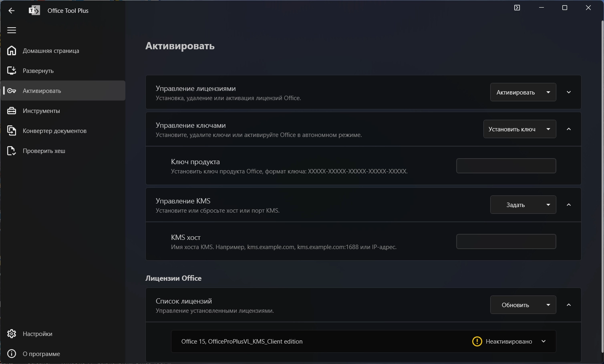604x364 pixels.
Task: Open the command box icon in title bar
Action: coord(517,8)
